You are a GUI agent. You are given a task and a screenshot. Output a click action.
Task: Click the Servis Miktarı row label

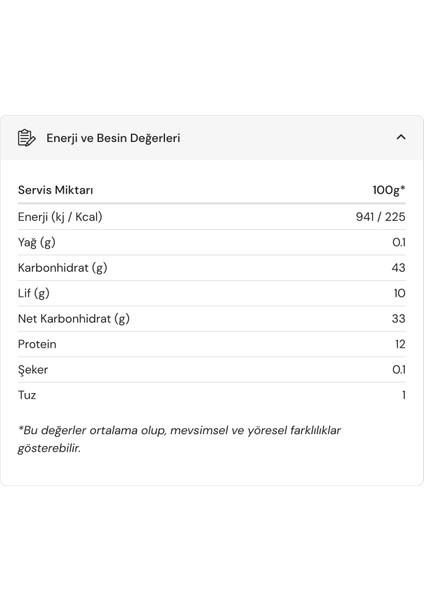55,190
